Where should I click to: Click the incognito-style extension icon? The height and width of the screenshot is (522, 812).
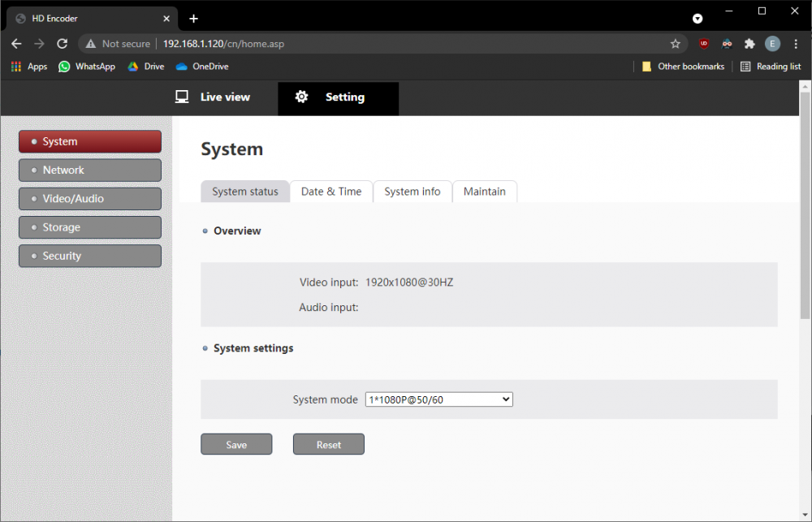coord(727,44)
